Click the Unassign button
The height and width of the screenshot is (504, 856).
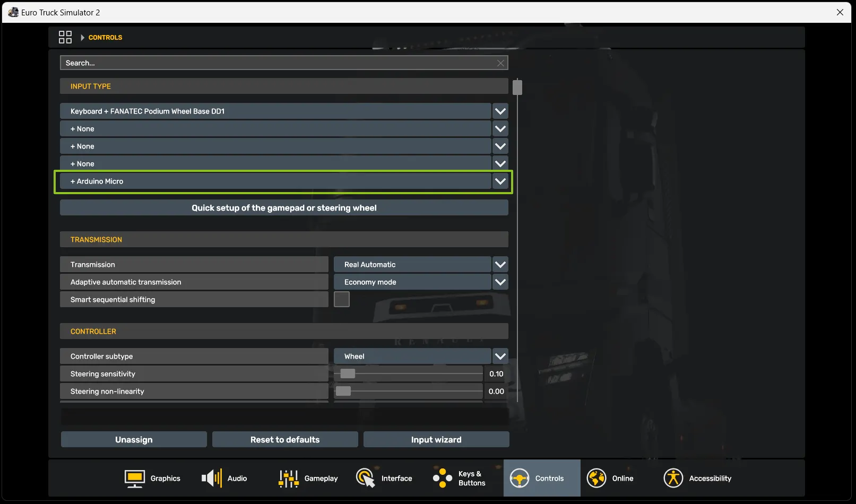[134, 440]
